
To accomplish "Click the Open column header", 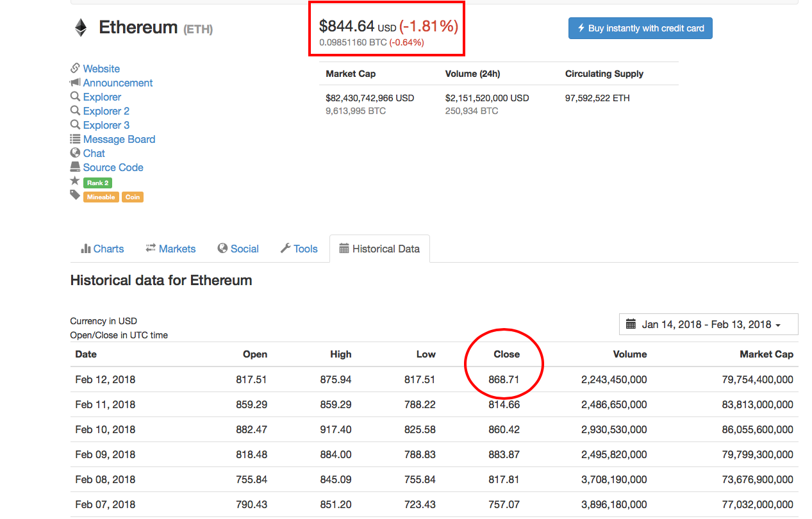I will 255,354.
